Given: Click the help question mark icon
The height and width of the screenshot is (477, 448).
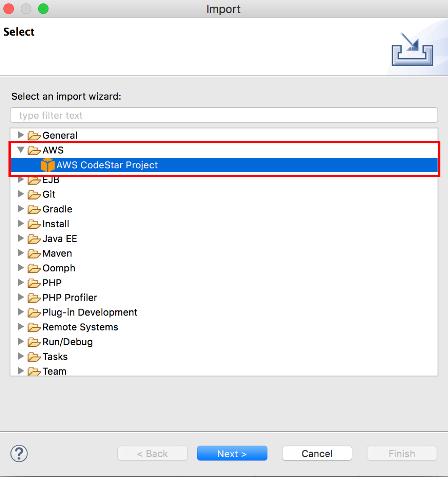Looking at the screenshot, I should [x=19, y=453].
